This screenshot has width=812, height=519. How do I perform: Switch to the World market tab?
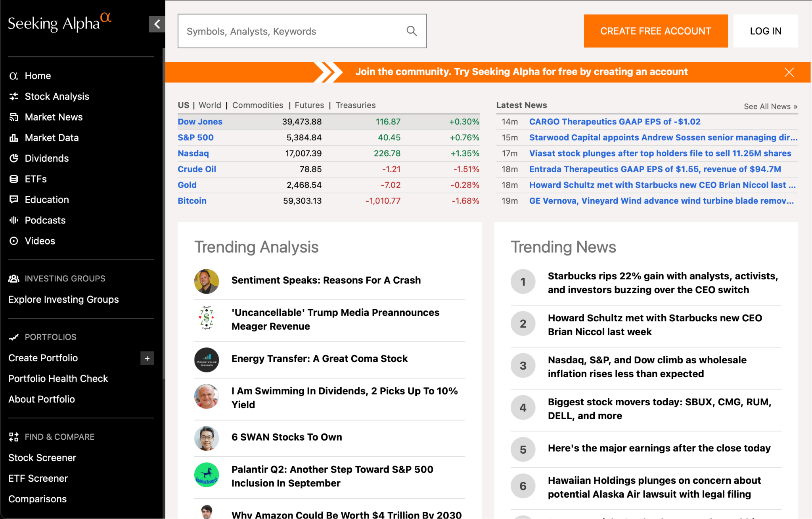point(210,105)
